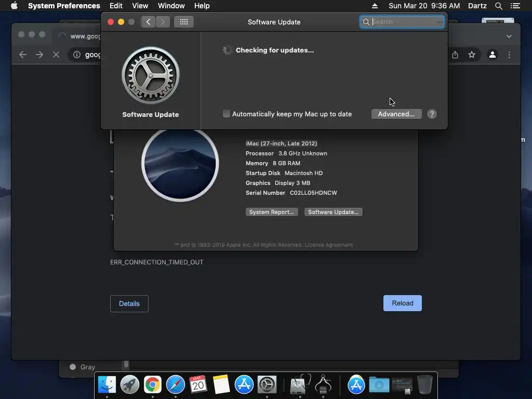Image resolution: width=532 pixels, height=399 pixels.
Task: Open System Information calipers icon in Dock
Action: point(323,384)
